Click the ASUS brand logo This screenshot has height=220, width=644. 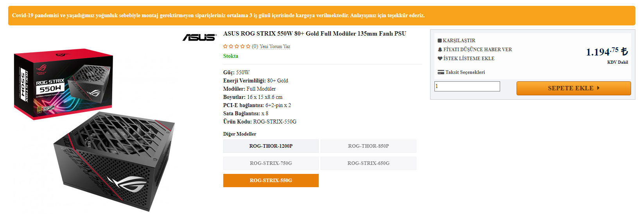point(199,38)
